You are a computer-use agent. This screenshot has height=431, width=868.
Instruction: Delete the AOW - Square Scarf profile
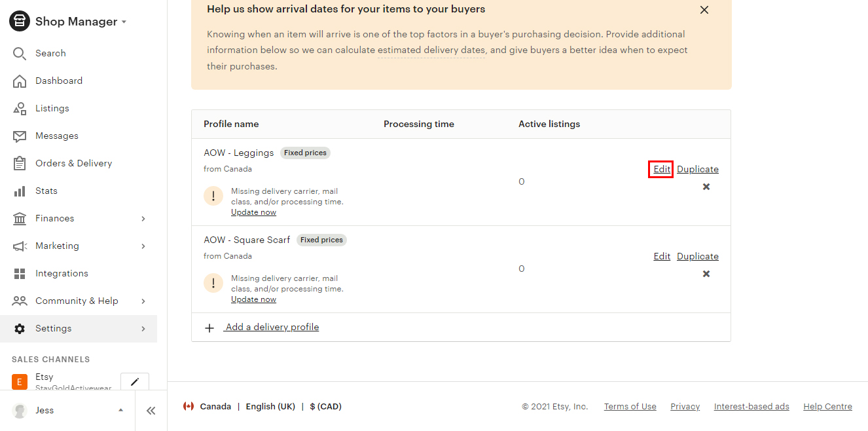[706, 274]
